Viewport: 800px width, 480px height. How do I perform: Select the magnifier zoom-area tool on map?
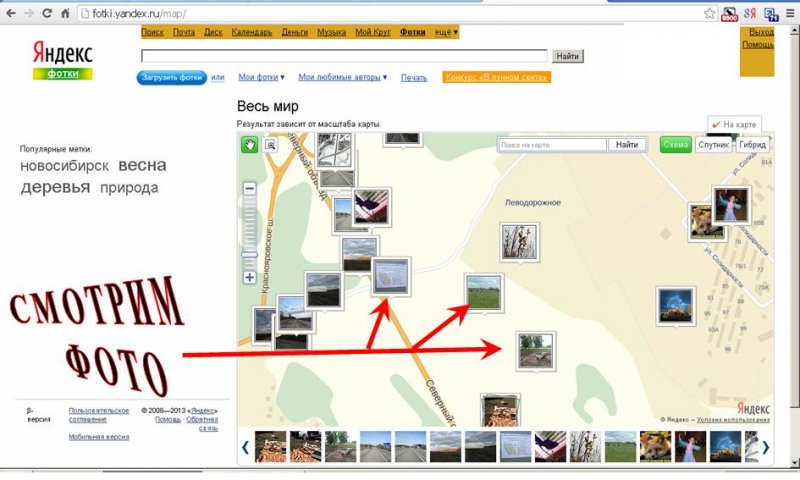coord(270,145)
